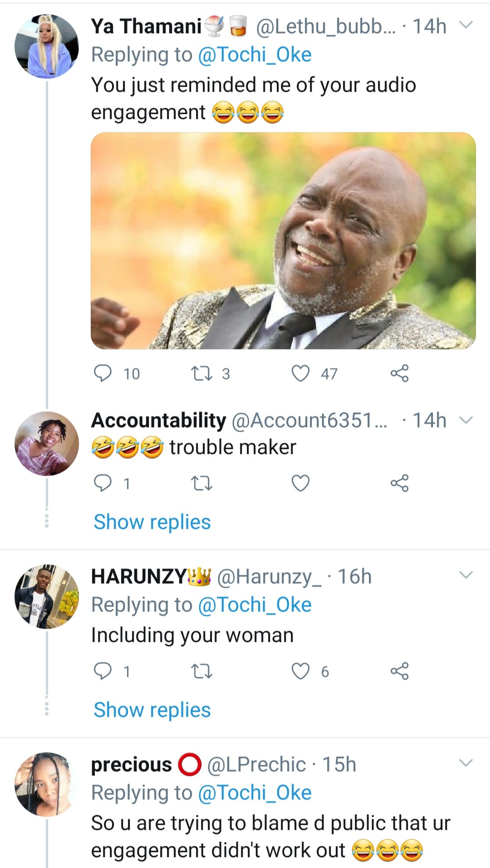The height and width of the screenshot is (868, 490).
Task: Reply to HARUNZY's tweet
Action: click(103, 671)
